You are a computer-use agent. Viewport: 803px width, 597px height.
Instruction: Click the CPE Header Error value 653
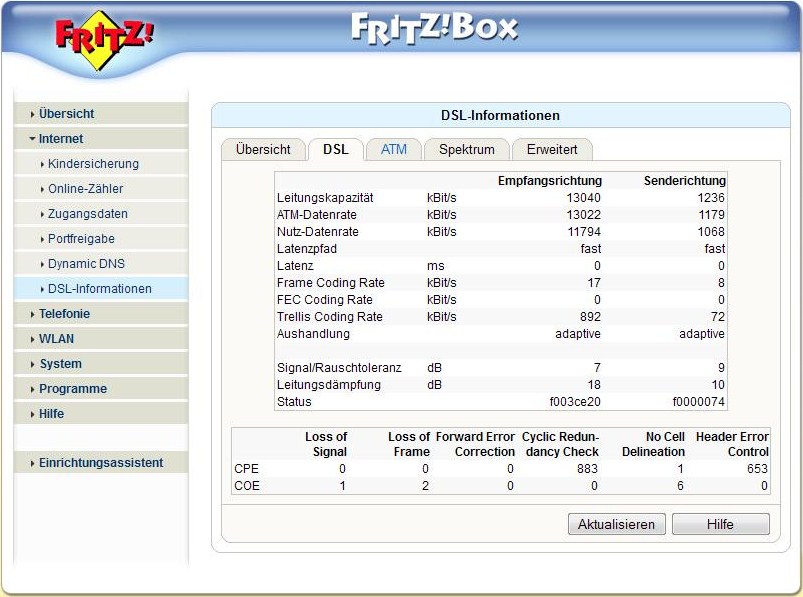point(757,468)
